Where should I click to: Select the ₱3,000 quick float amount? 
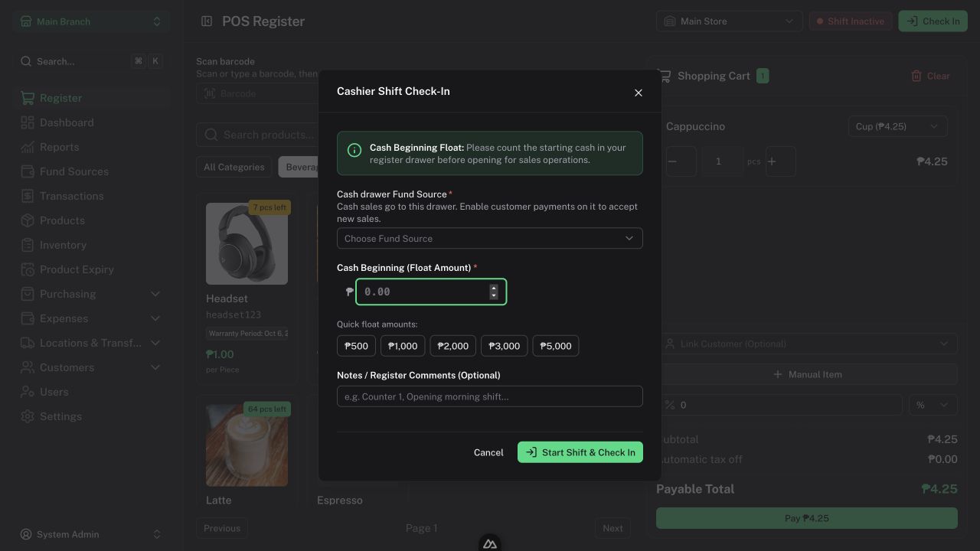[505, 346]
